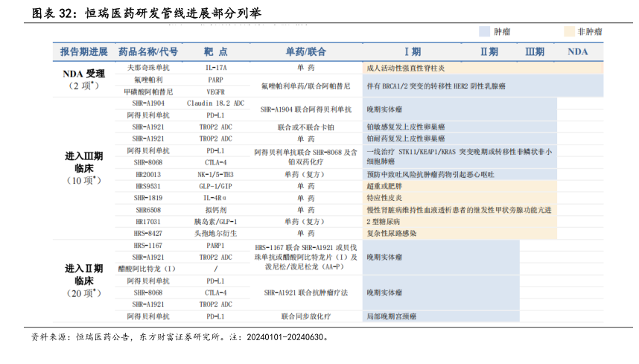639x364 pixels.
Task: Click the target cell 胰岛素/GLP-1
Action: tap(215, 222)
